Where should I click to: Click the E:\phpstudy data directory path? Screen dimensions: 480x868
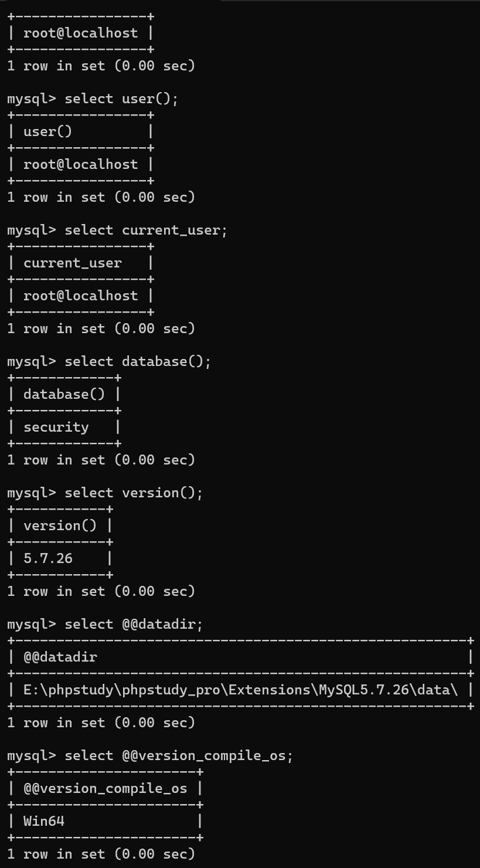click(x=241, y=690)
